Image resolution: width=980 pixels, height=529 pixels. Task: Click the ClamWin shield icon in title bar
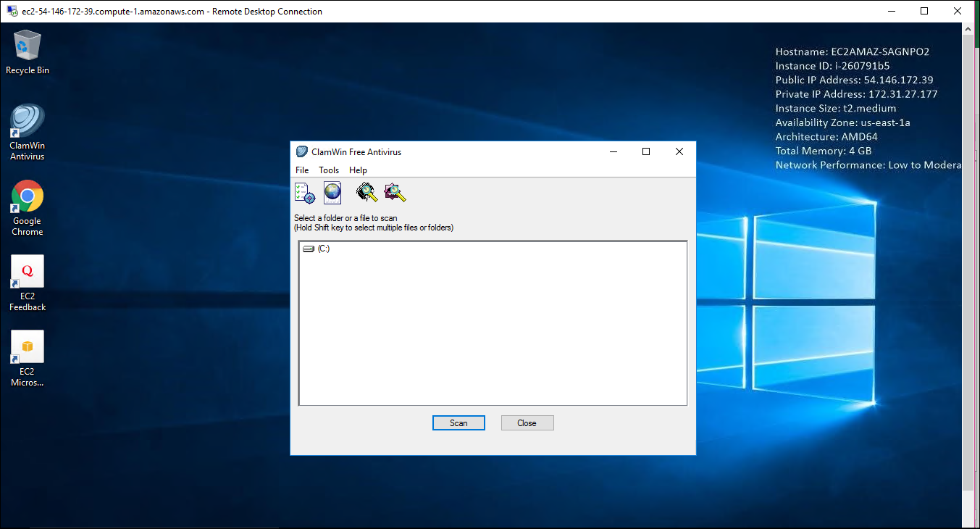click(x=301, y=152)
